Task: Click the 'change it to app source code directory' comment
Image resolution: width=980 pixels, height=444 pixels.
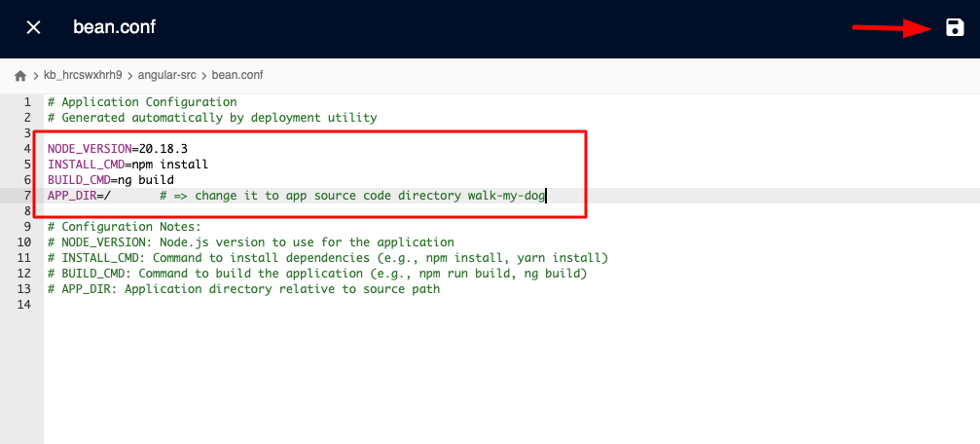Action: click(352, 196)
